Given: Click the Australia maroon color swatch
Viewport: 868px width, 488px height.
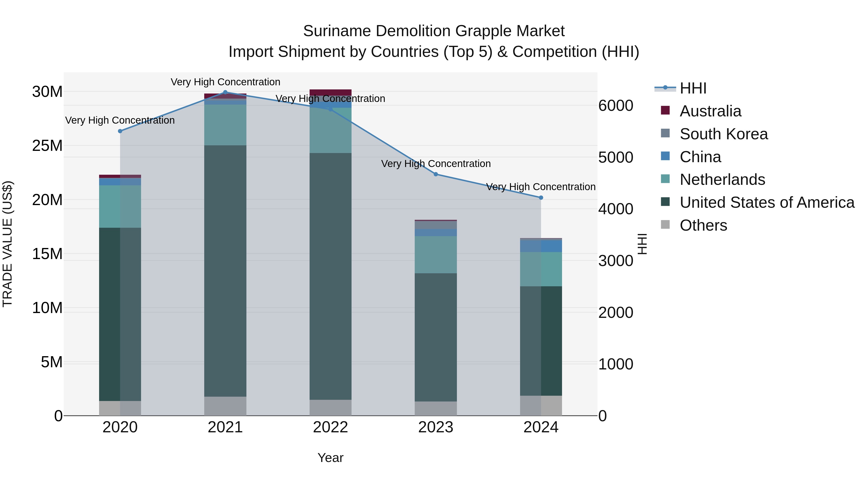Looking at the screenshot, I should 665,110.
